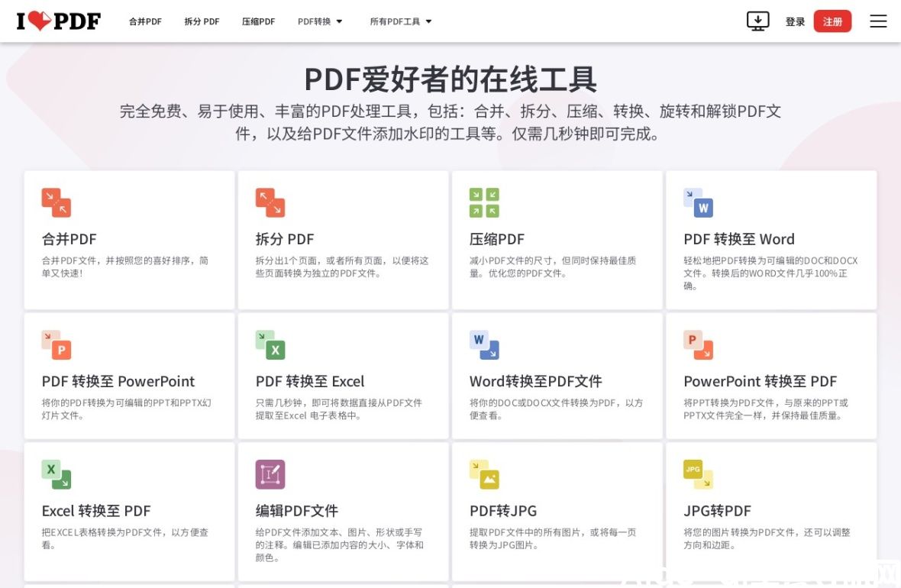The image size is (901, 588).
Task: Click description text 合并PDF文件，并按照您的喜好排序
Action: pyautogui.click(x=124, y=267)
